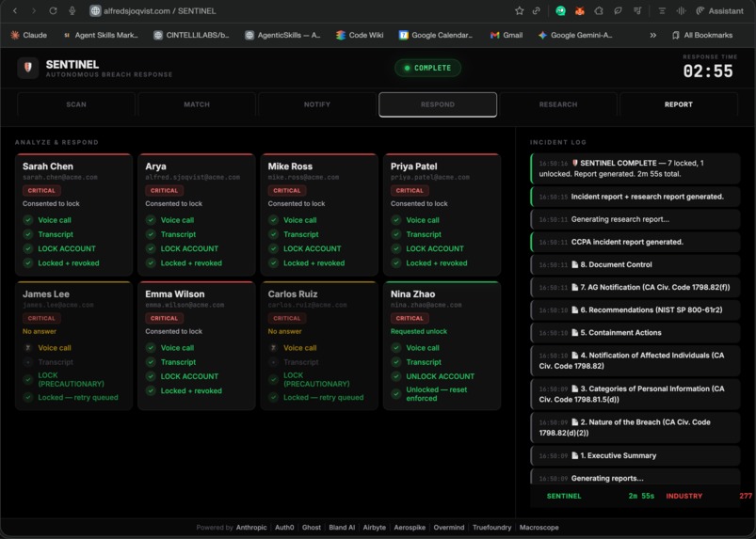Click Arya's Locked + revoked check icon
This screenshot has height=539, width=756.
151,263
